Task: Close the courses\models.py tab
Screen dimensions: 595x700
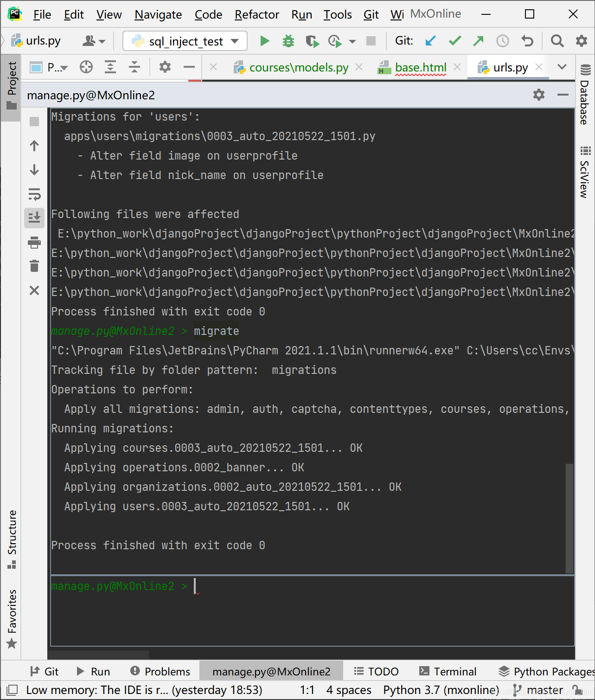Action: (358, 67)
